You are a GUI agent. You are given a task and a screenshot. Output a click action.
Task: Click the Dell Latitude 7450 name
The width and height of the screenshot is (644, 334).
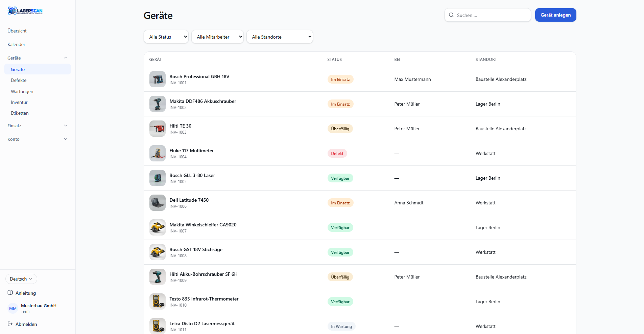[x=189, y=200]
